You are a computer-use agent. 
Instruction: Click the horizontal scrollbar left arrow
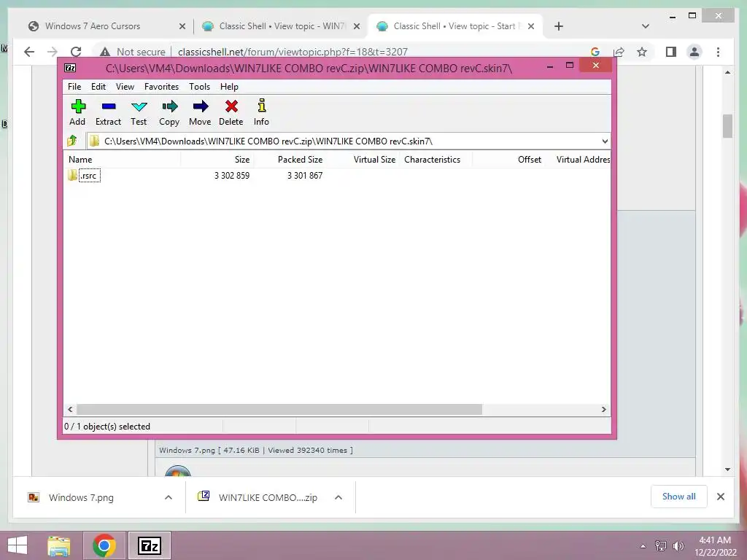(x=70, y=410)
